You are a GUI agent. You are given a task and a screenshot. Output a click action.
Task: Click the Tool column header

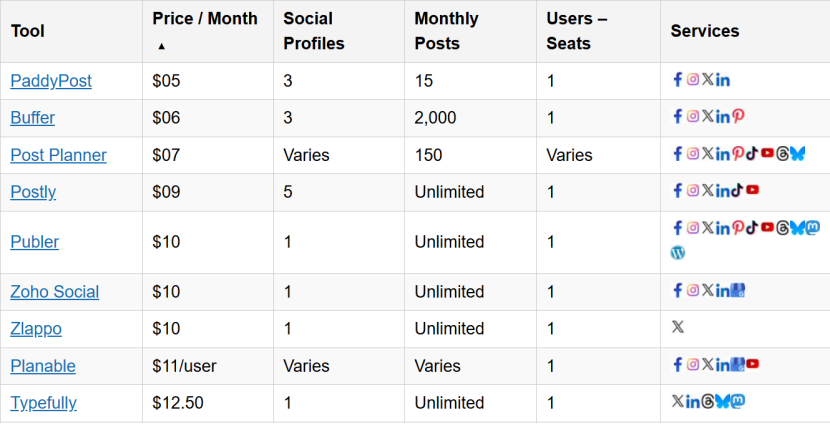point(28,31)
